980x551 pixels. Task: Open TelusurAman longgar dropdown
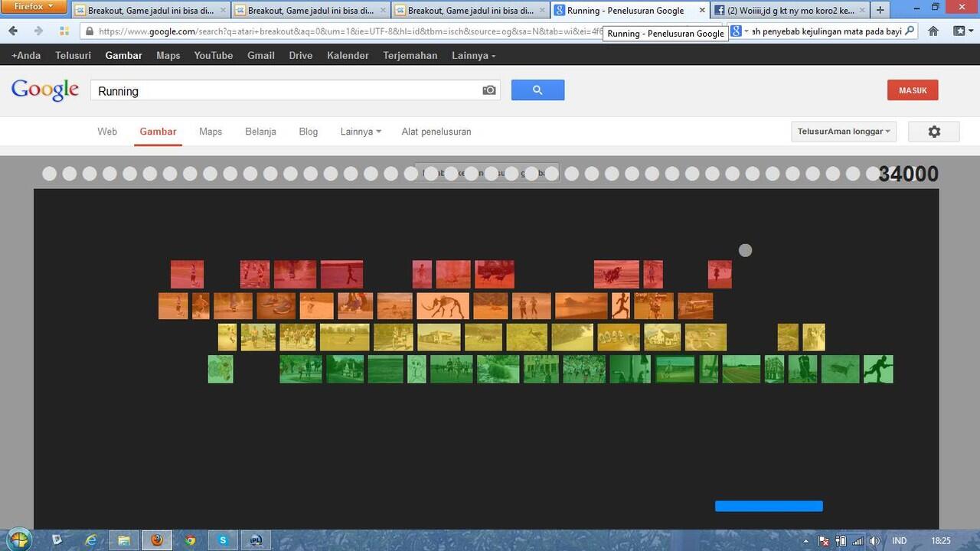click(x=844, y=132)
